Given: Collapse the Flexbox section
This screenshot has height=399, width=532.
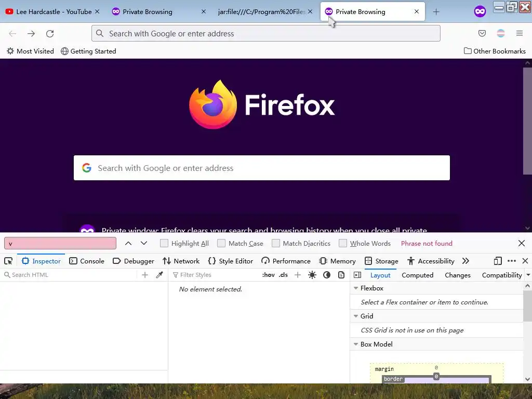Looking at the screenshot, I should pyautogui.click(x=356, y=288).
